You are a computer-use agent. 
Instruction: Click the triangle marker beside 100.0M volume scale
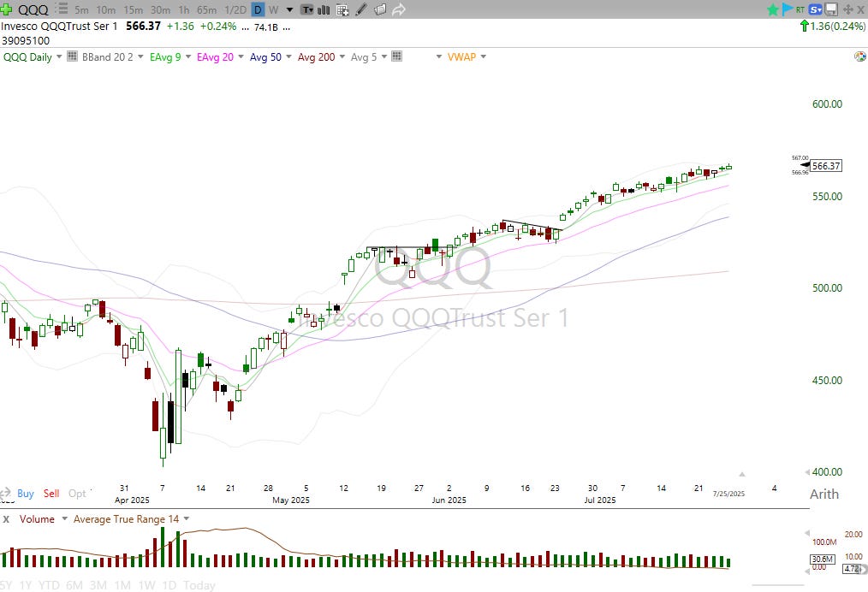[807, 533]
